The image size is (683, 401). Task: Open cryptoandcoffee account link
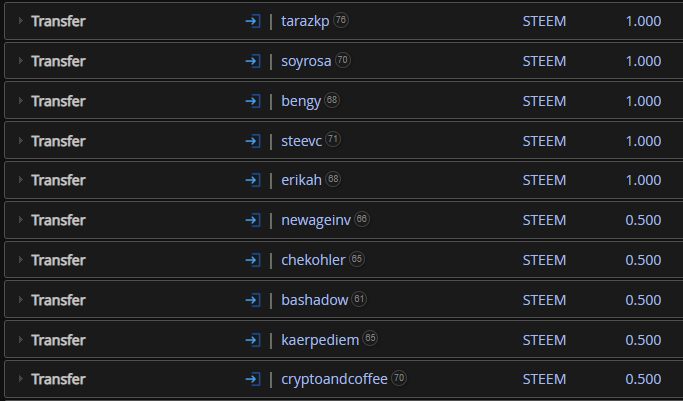(335, 379)
